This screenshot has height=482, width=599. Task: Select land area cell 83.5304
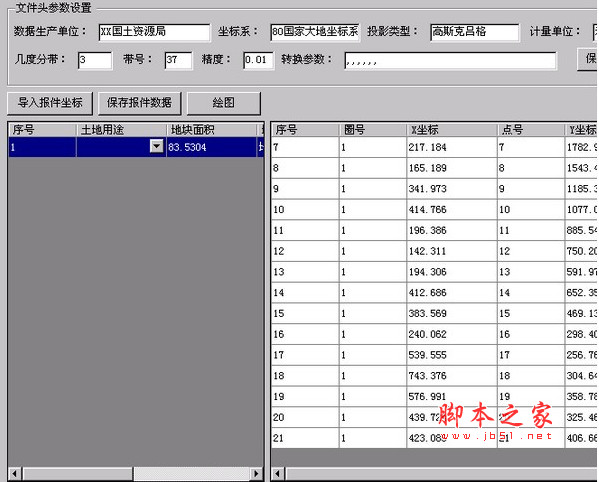click(x=212, y=147)
